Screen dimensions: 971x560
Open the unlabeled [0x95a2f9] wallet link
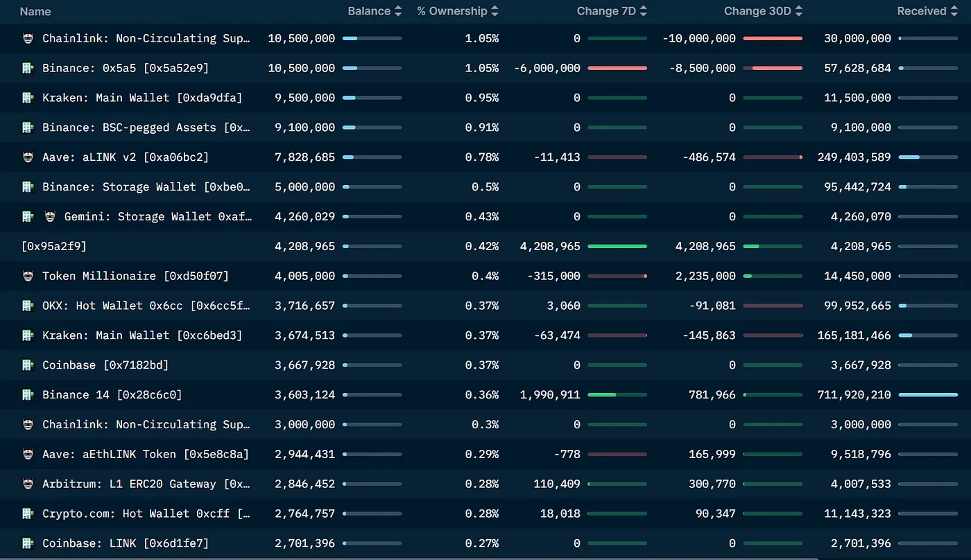tap(54, 246)
